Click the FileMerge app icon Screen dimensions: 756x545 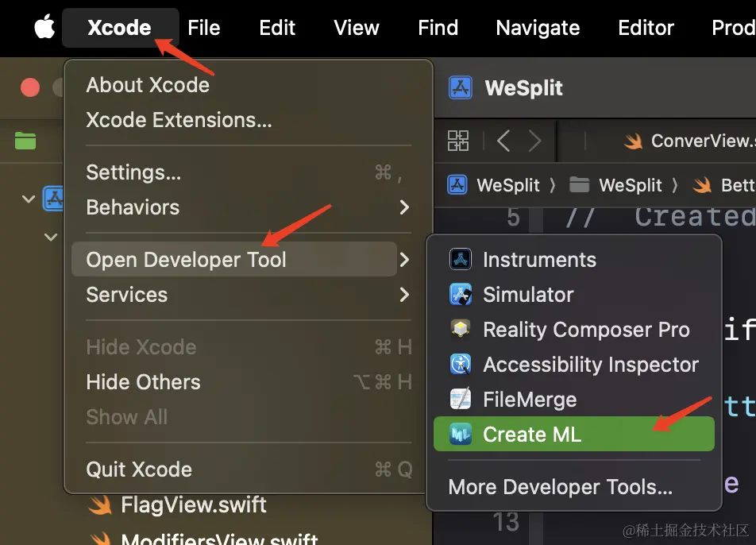tap(461, 400)
